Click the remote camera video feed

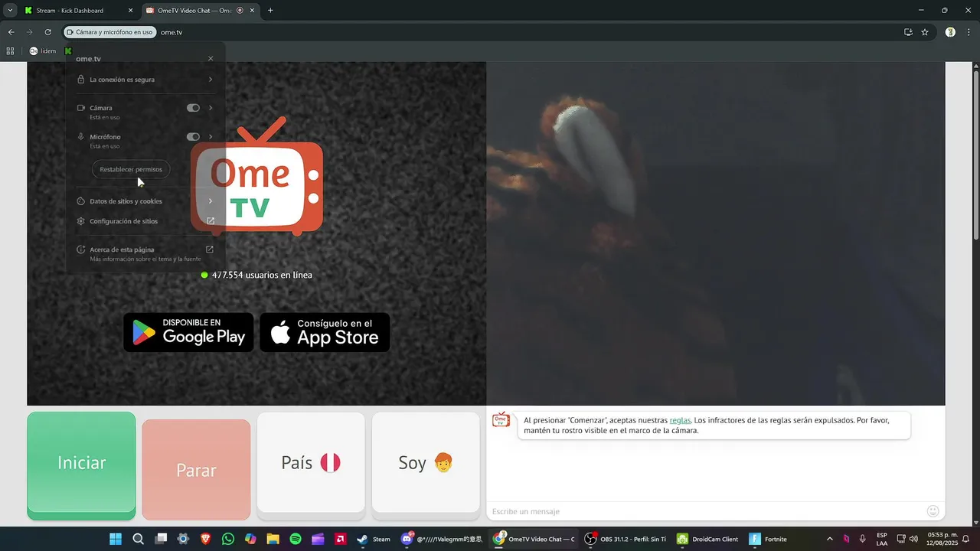716,233
